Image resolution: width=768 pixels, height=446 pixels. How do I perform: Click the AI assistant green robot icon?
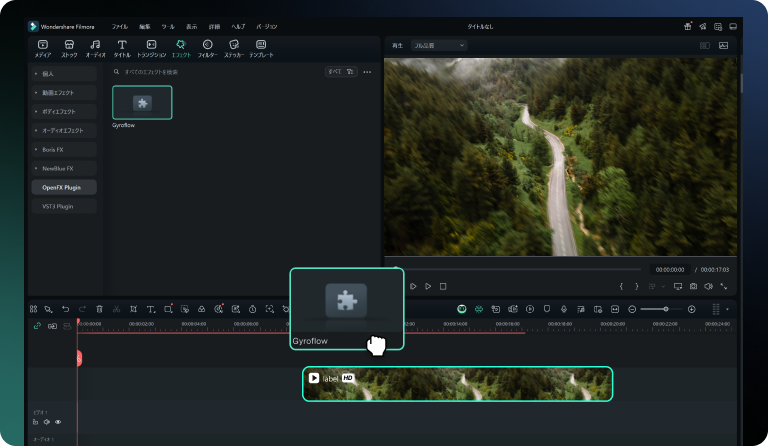tap(462, 309)
